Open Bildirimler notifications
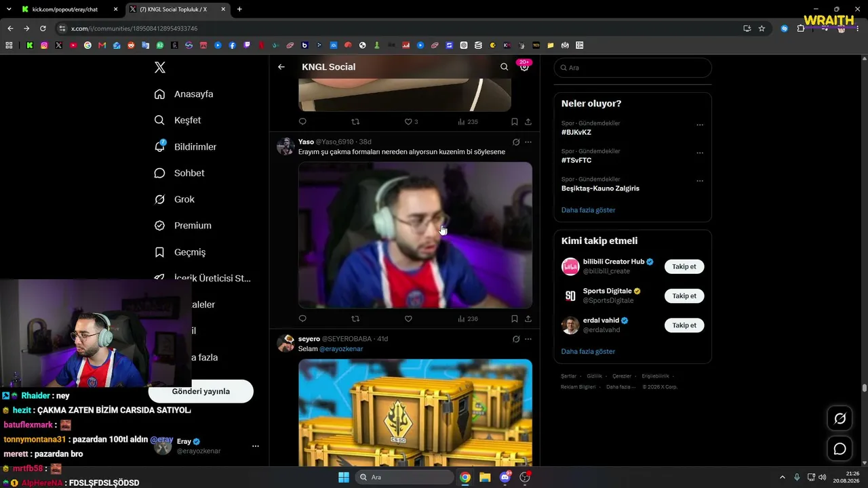Viewport: 868px width, 488px height. (185, 147)
